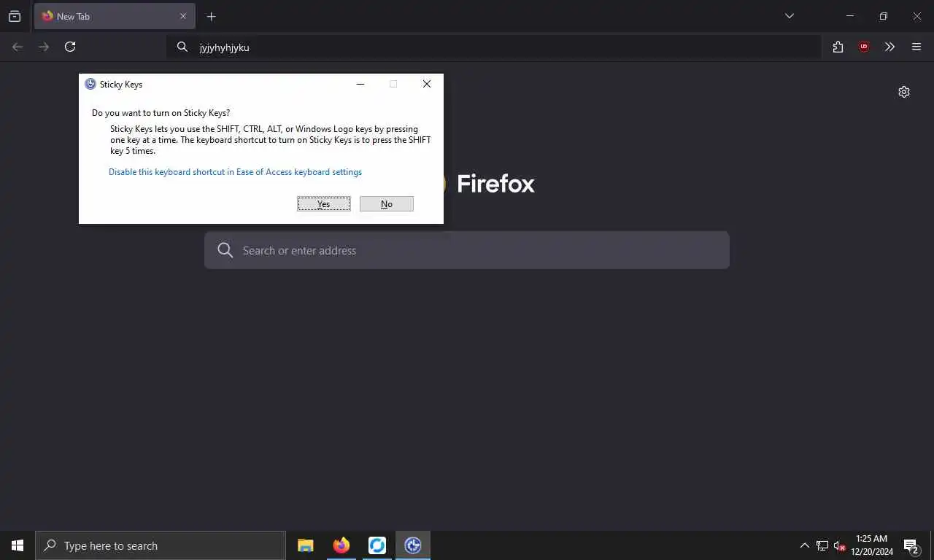
Task: Click the Search or enter address box
Action: click(467, 250)
